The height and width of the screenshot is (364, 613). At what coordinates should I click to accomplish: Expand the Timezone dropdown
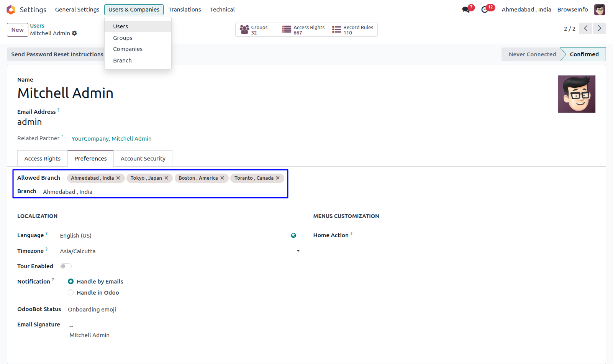point(298,251)
